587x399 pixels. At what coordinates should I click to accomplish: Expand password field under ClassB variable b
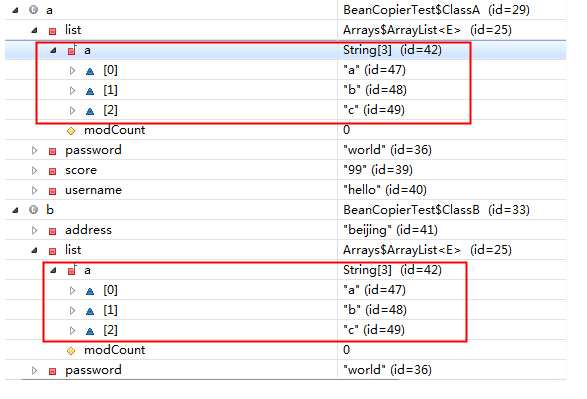34,371
